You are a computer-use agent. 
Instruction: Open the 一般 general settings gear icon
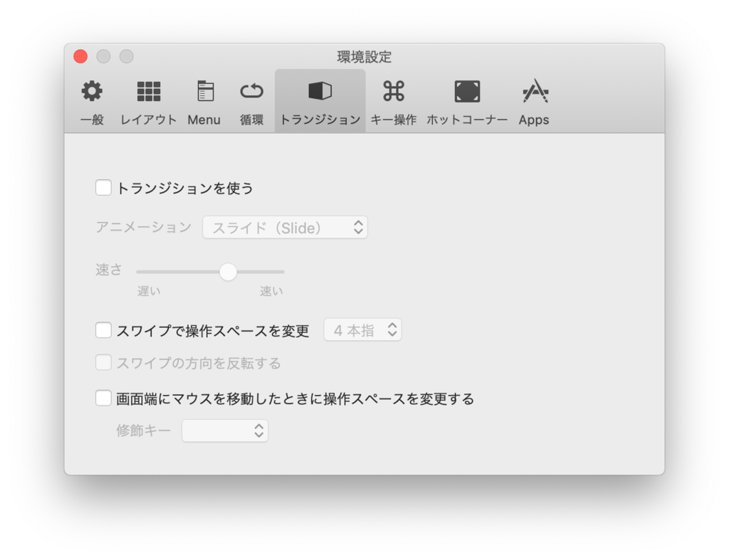[92, 91]
